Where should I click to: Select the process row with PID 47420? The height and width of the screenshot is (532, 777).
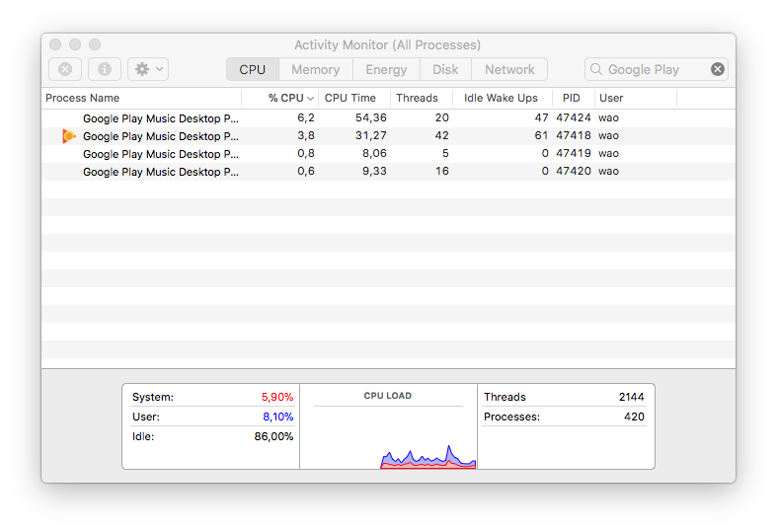[389, 172]
